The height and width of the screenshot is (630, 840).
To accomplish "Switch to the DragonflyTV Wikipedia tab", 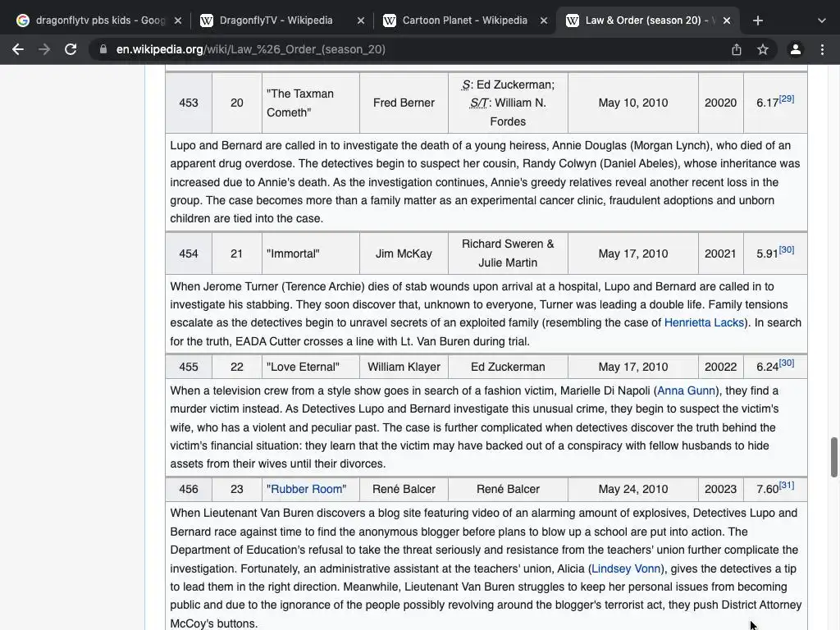I will pos(282,21).
